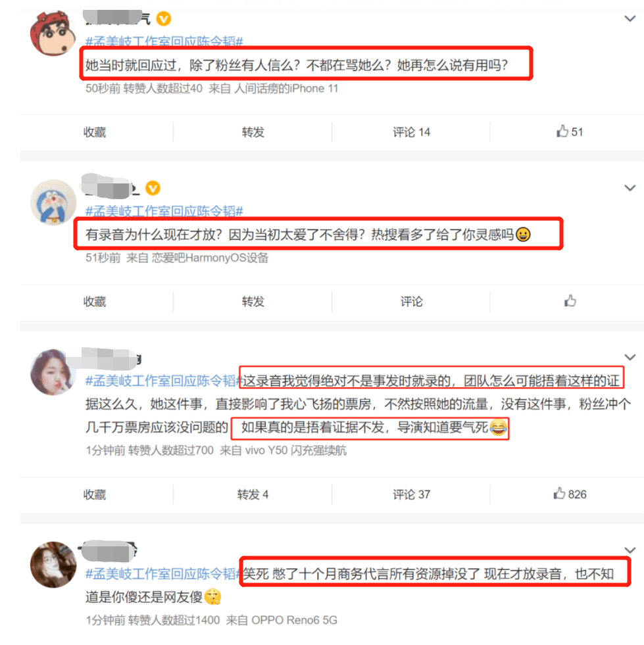Click 收藏 on the second post
Image resolution: width=644 pixels, height=645 pixels.
(95, 302)
